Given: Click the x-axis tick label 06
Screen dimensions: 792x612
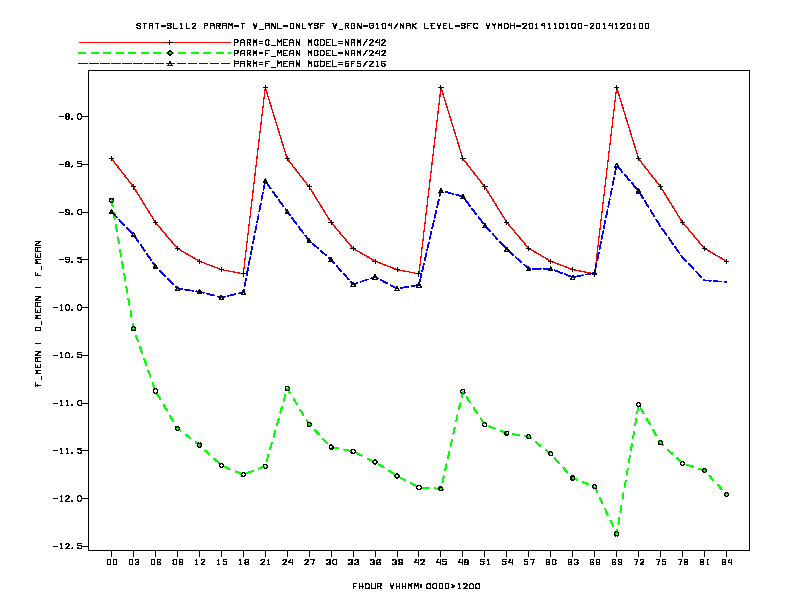Looking at the screenshot, I should point(156,562).
